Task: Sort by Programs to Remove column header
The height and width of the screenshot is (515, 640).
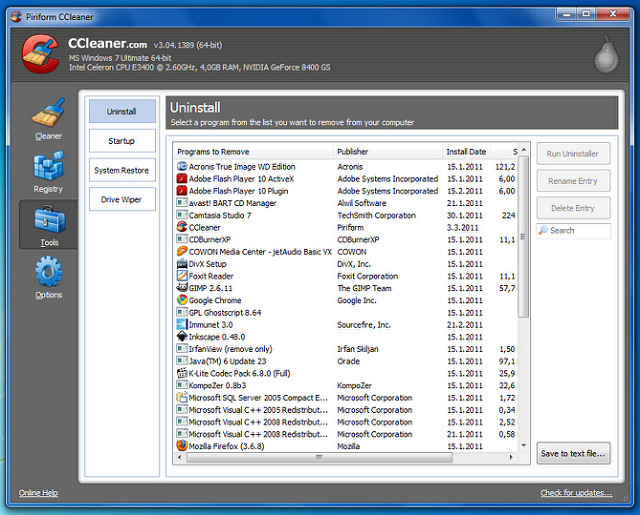Action: click(253, 152)
